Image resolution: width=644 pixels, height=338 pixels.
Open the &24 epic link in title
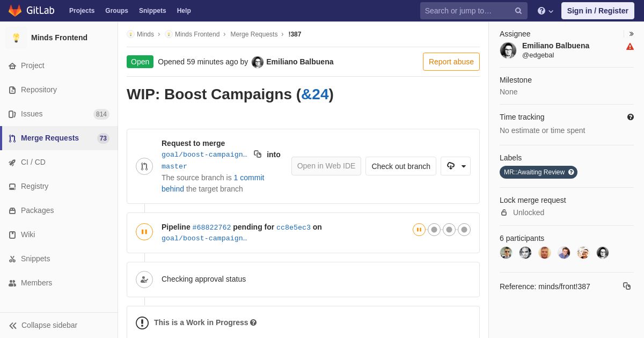[x=315, y=94]
